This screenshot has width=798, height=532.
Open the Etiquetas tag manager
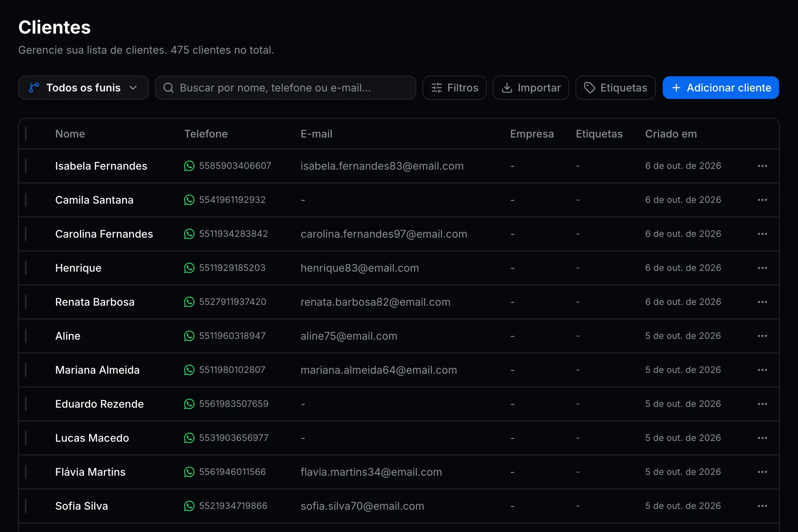pos(615,88)
